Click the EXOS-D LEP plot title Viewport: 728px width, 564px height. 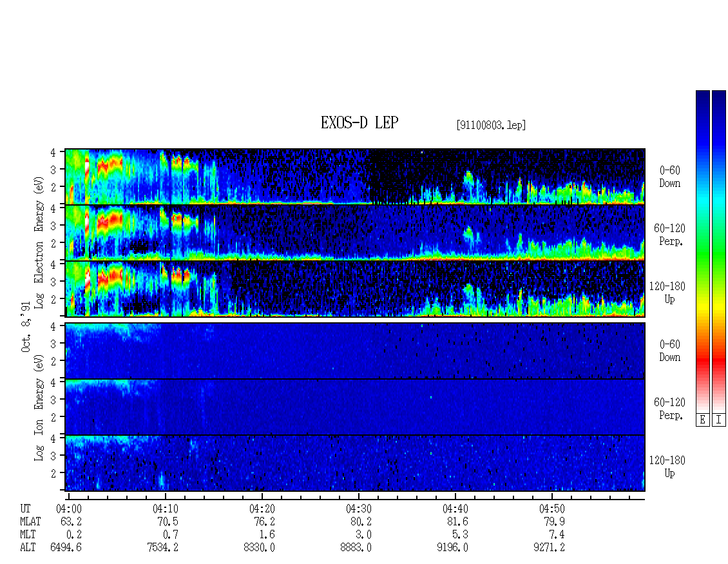point(359,122)
